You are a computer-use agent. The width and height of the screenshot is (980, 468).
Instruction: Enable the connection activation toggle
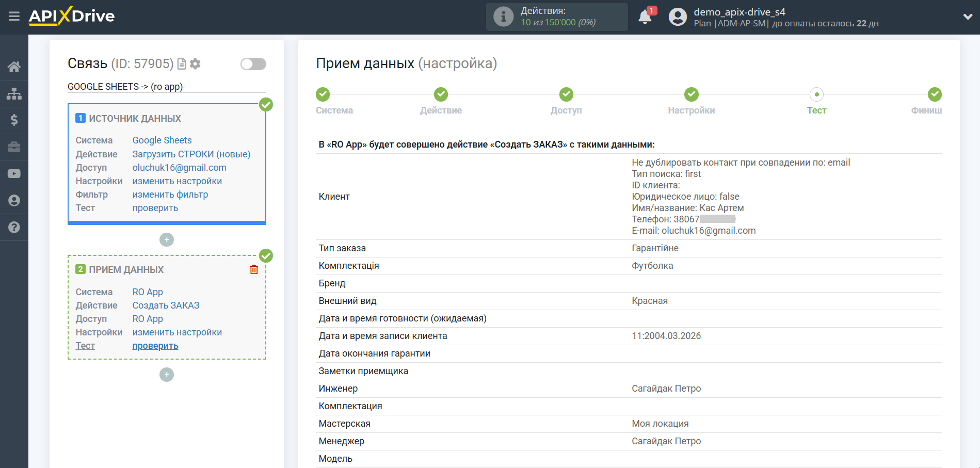tap(253, 63)
